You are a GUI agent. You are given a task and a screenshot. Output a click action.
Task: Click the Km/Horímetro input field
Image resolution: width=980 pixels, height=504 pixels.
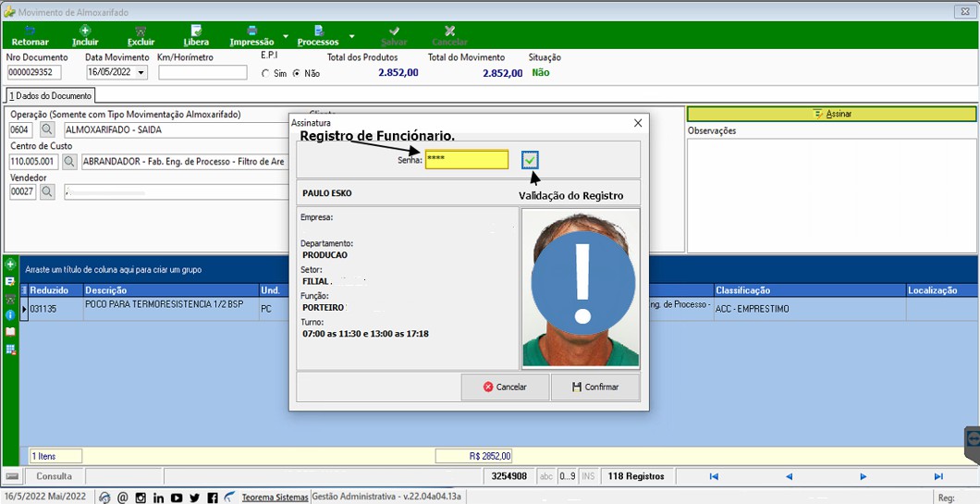[x=202, y=72]
